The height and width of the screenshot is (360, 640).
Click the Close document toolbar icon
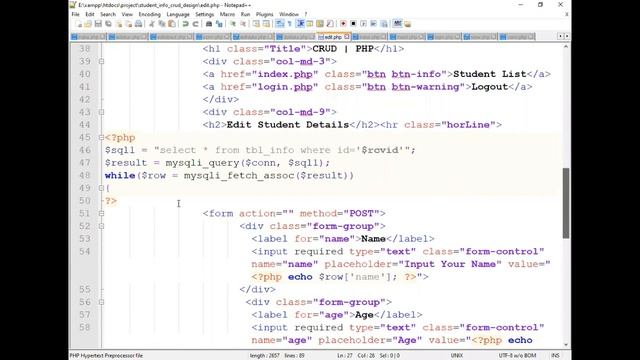click(119, 24)
